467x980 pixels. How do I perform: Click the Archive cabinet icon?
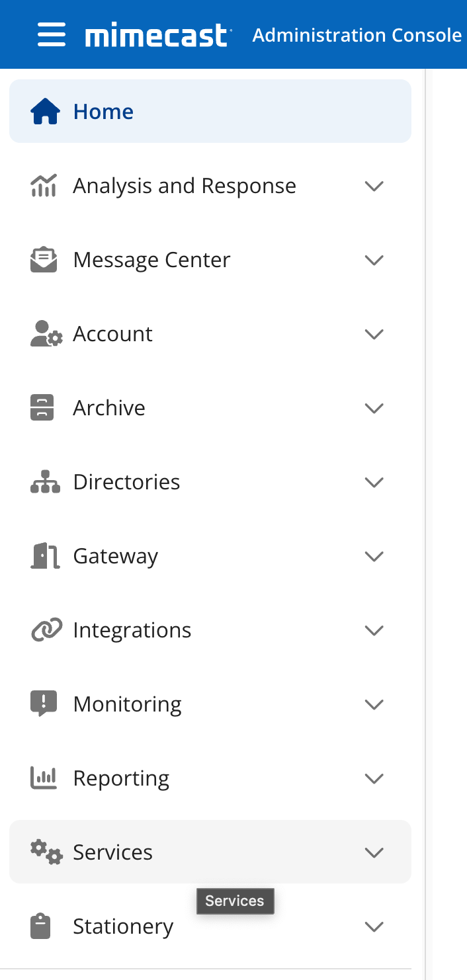tap(42, 408)
